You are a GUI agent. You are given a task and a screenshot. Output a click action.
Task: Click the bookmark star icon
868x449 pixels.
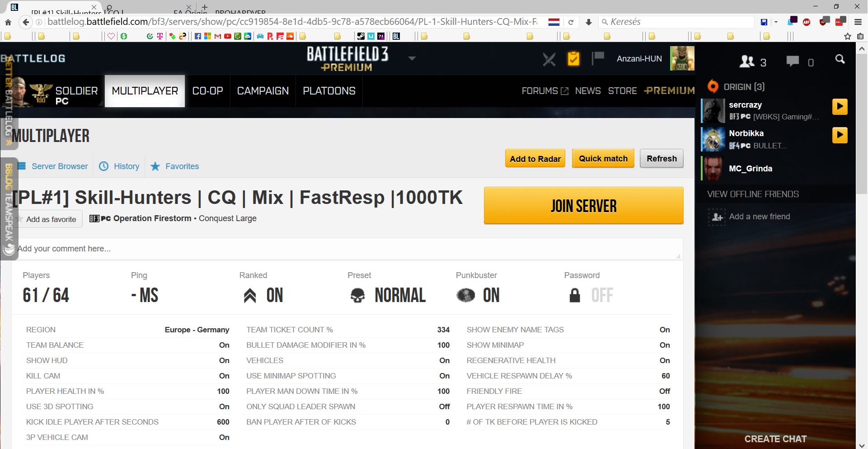(848, 36)
